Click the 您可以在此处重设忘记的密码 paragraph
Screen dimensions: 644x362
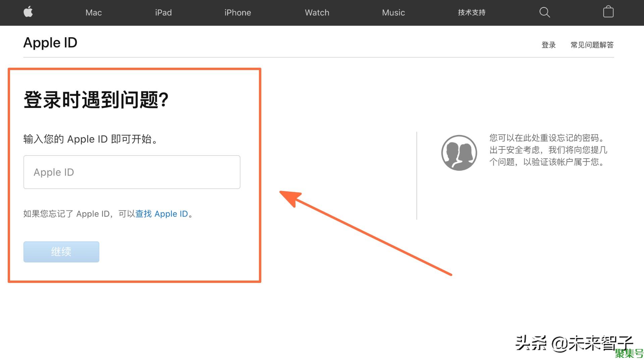click(x=548, y=150)
